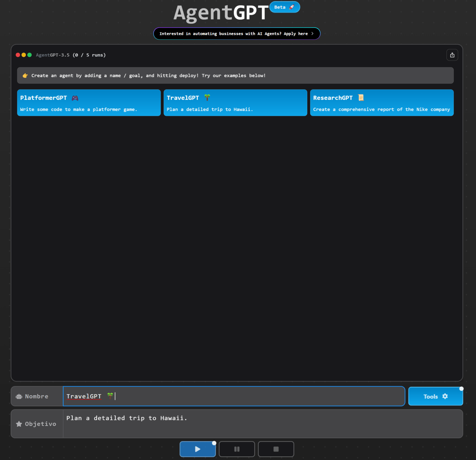Click the green window dot
The height and width of the screenshot is (460, 476).
click(29, 55)
